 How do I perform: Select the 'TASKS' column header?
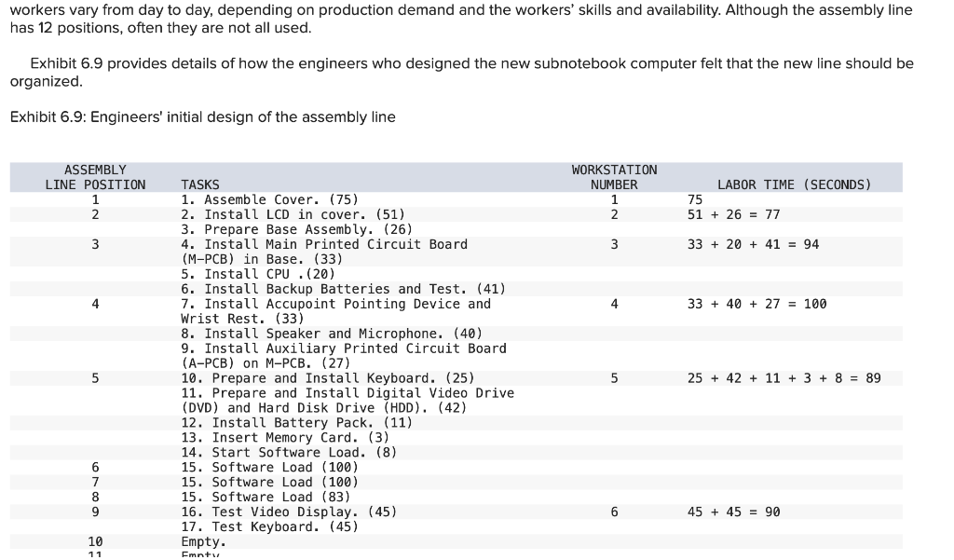click(x=200, y=184)
